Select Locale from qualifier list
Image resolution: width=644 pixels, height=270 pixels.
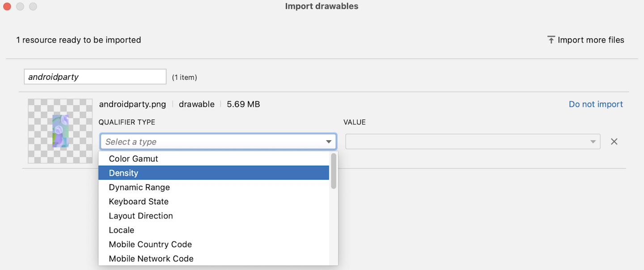121,230
